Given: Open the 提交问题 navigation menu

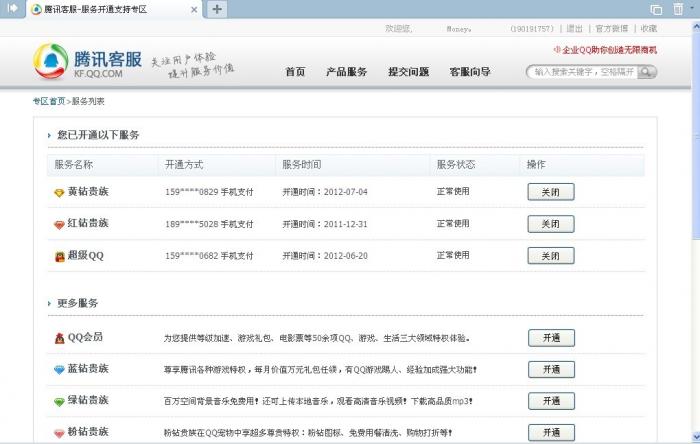Looking at the screenshot, I should coord(408,72).
